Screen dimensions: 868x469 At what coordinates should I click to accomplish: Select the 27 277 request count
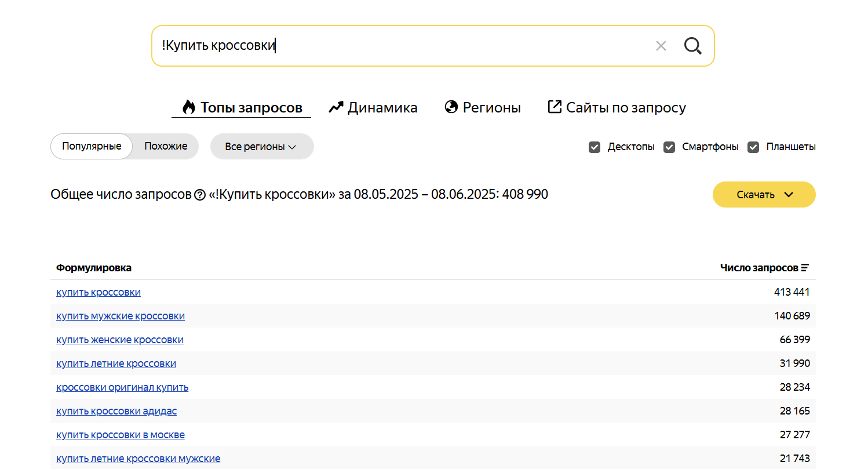795,435
